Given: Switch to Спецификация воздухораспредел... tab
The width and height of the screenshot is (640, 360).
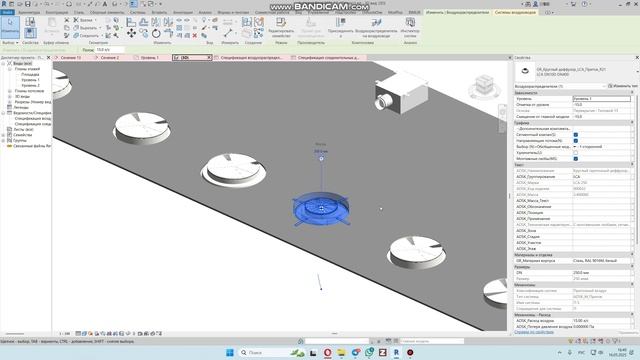Looking at the screenshot, I should tap(251, 58).
